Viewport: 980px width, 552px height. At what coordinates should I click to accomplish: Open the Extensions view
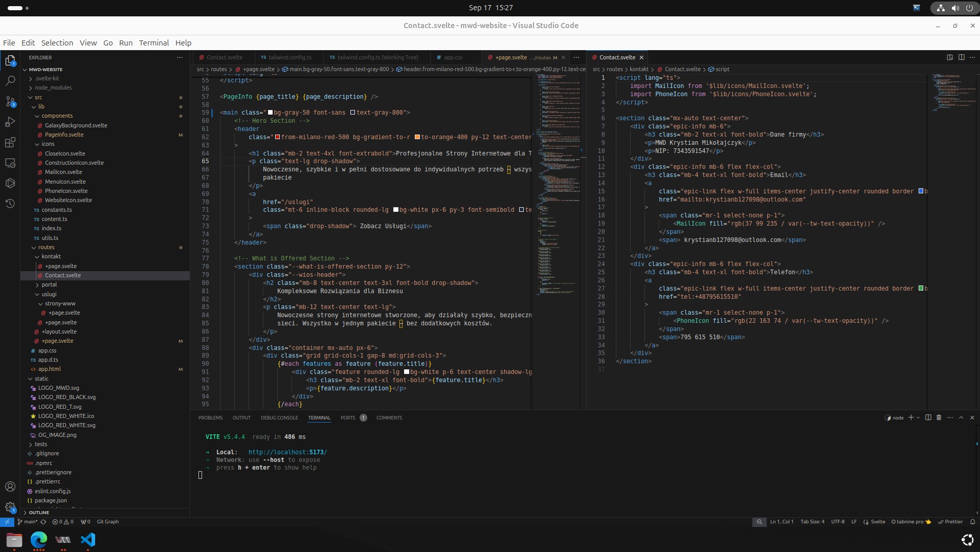(x=10, y=143)
